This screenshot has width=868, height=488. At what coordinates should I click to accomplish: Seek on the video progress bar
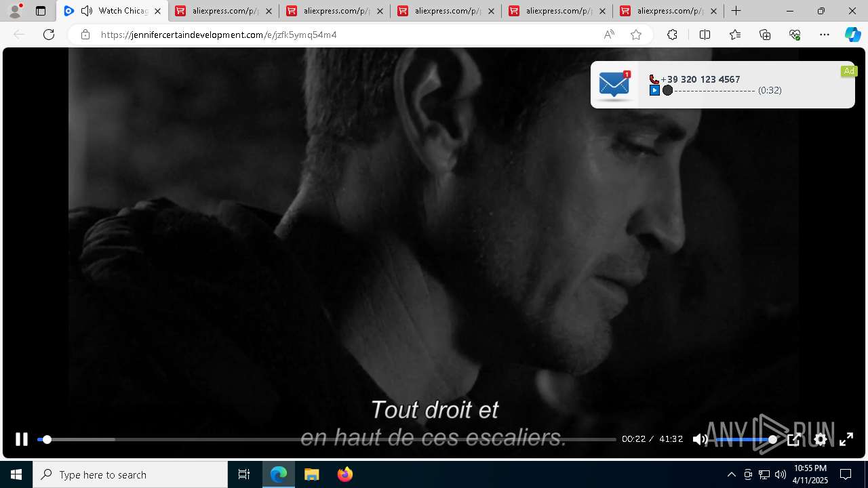[x=326, y=440]
